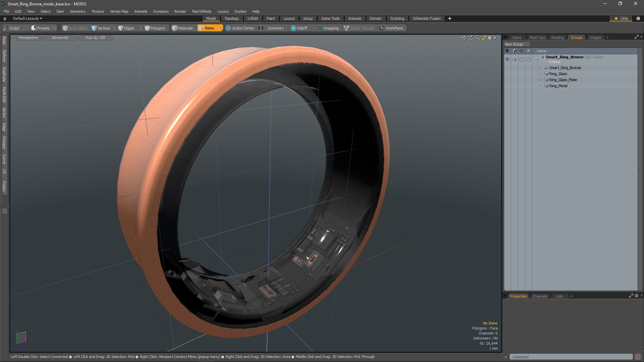Viewport: 644px width, 362px height.
Task: Enable Select Through mode
Action: pos(359,28)
